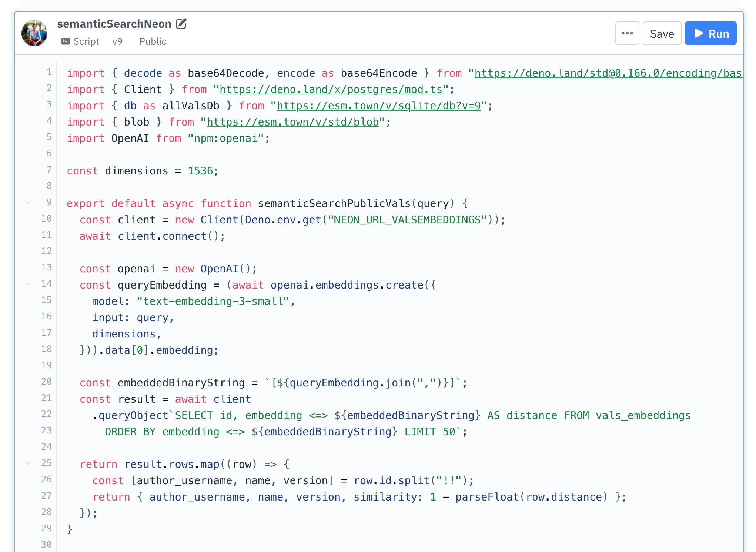The width and height of the screenshot is (756, 552).
Task: Click the Save button
Action: [x=662, y=33]
